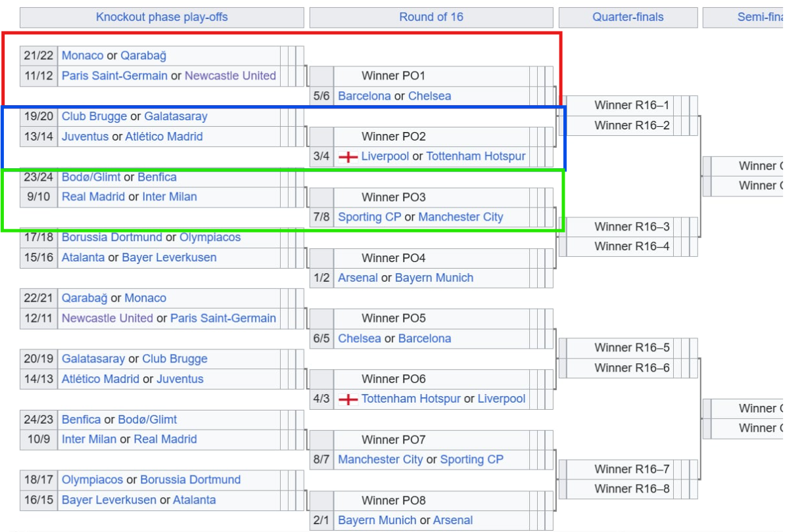The image size is (802, 532).
Task: Open the Knockout phase play-offs header link
Action: pos(162,17)
